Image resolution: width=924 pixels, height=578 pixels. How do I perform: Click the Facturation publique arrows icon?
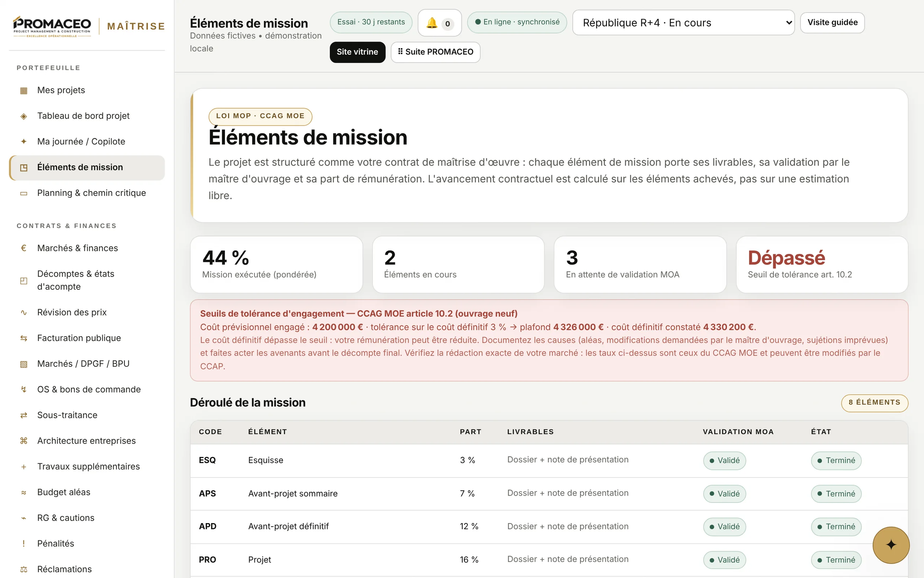point(24,338)
